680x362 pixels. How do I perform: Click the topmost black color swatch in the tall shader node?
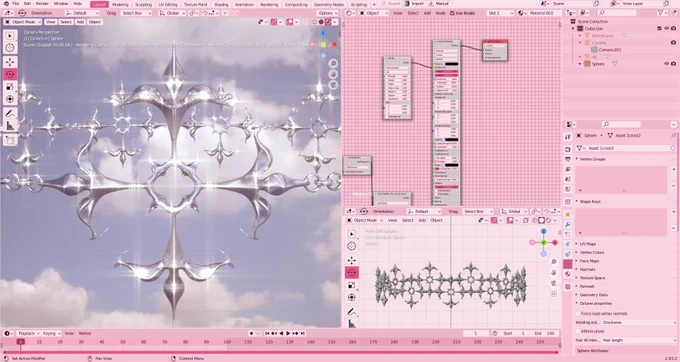tap(451, 64)
